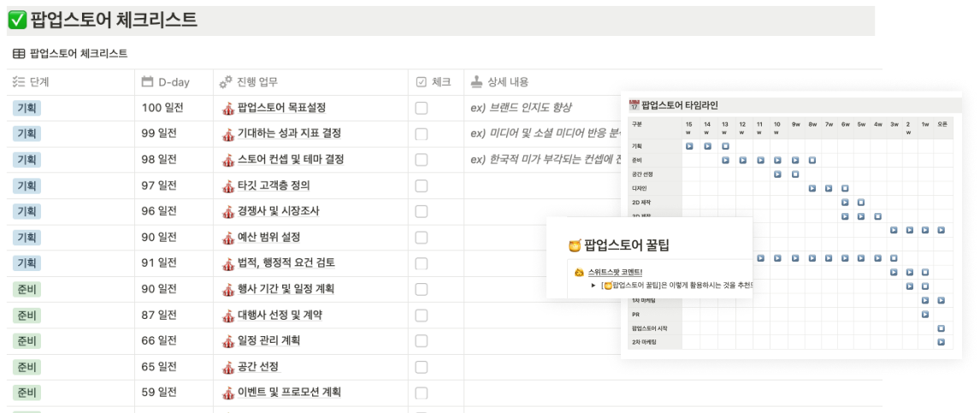Click 오픈 marker in 팝업스토어 시작 row
The image size is (980, 413).
coord(942,328)
